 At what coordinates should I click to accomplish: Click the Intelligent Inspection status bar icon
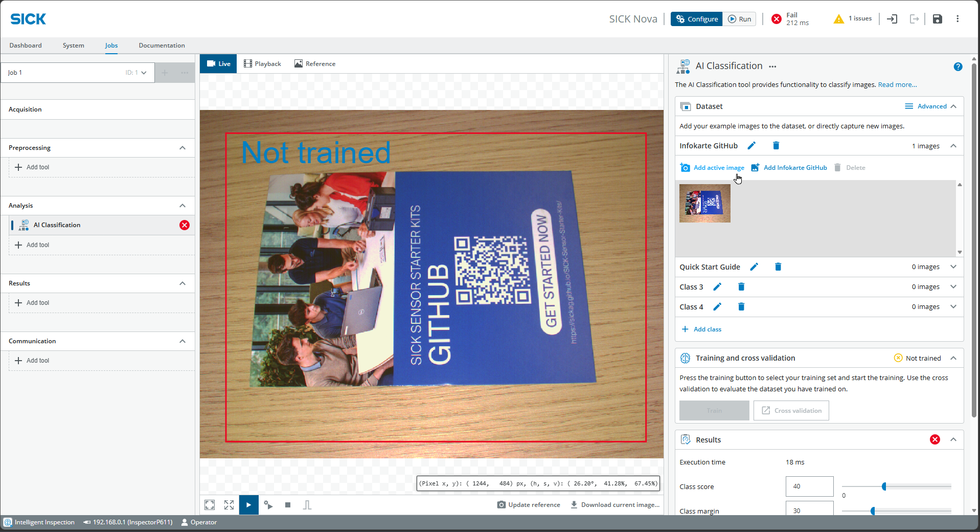[x=8, y=522]
